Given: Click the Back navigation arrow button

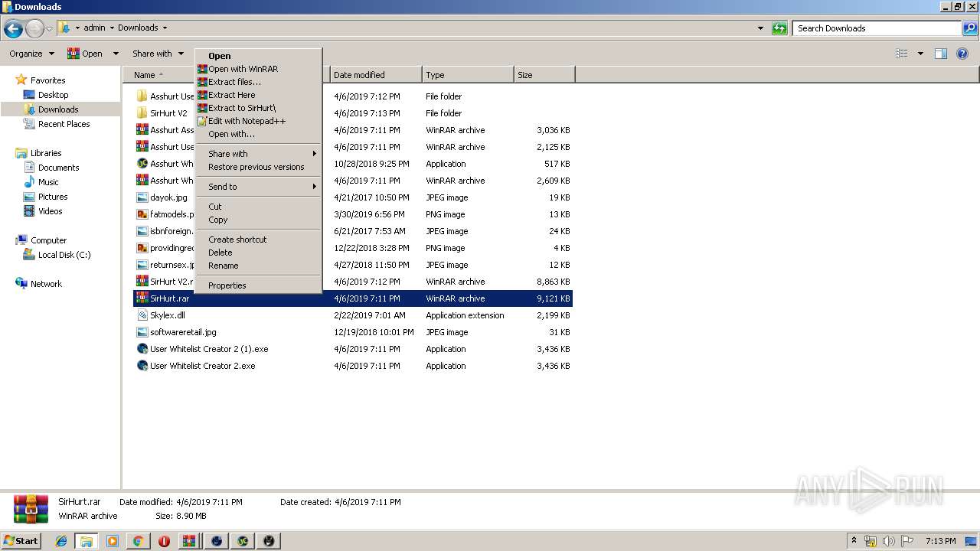Looking at the screenshot, I should (13, 29).
